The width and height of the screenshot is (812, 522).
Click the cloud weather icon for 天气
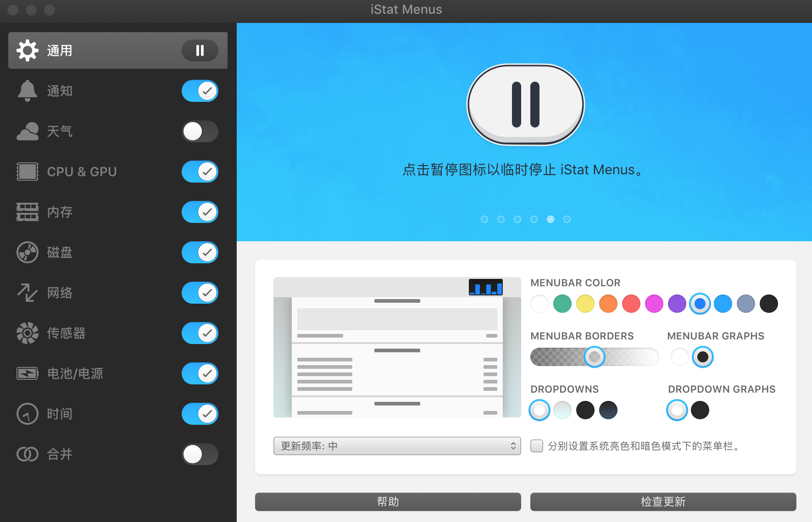[x=28, y=131]
